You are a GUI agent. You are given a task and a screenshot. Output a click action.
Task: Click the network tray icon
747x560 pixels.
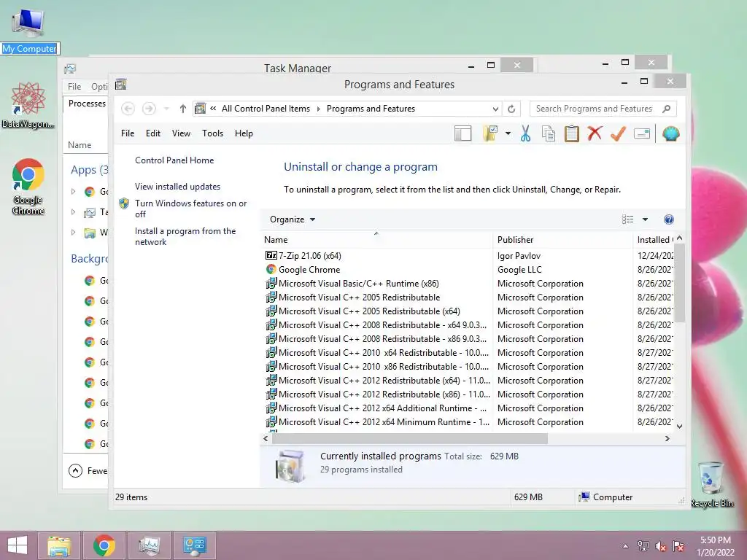643,546
